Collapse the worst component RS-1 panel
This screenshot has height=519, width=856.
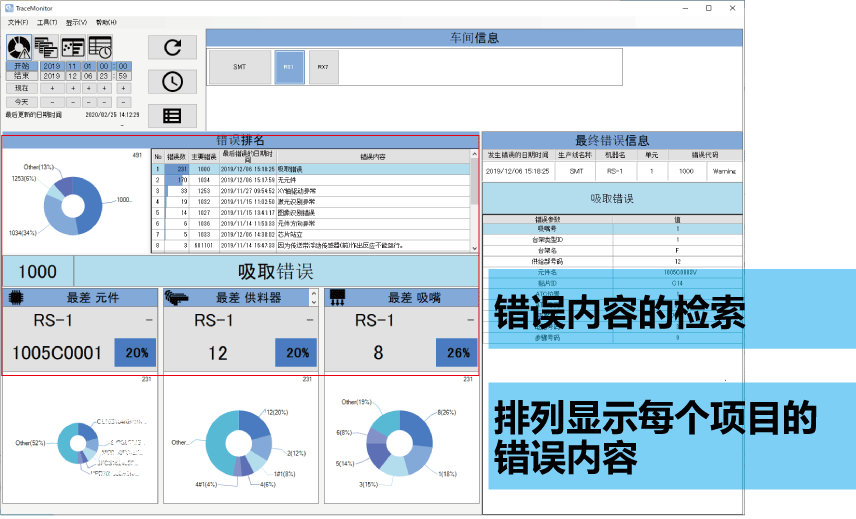[148, 320]
